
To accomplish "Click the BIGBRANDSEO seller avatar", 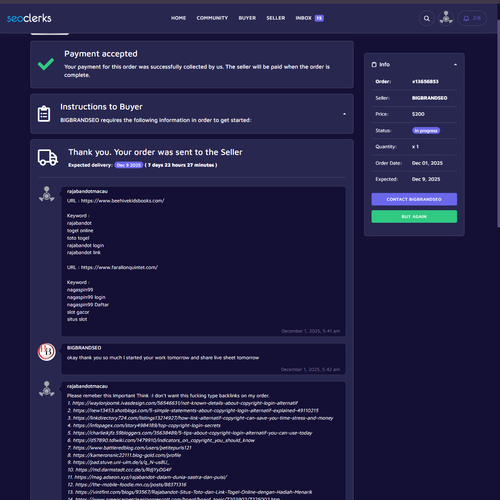I will tap(46, 352).
